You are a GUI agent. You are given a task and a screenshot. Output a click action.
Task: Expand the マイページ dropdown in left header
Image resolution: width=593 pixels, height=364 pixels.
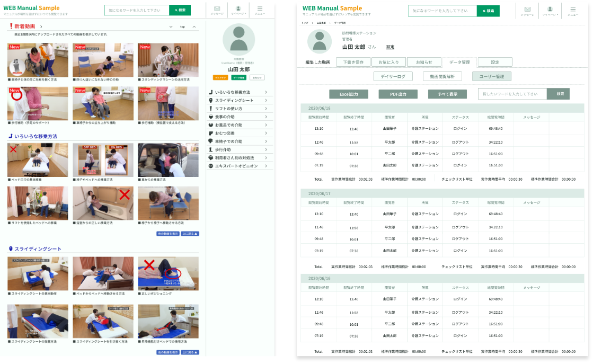tap(238, 10)
